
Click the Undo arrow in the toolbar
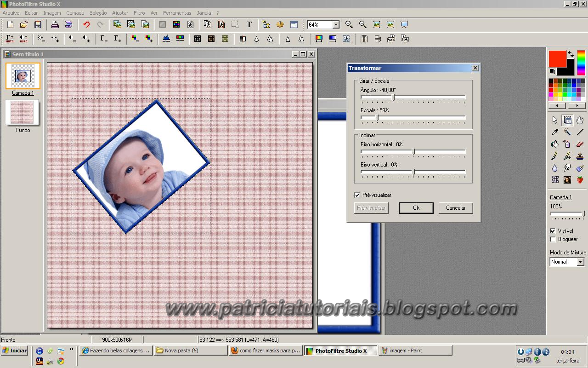(x=86, y=24)
